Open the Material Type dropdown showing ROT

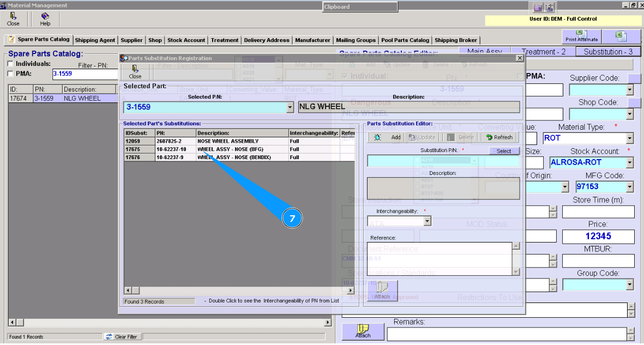pyautogui.click(x=630, y=138)
